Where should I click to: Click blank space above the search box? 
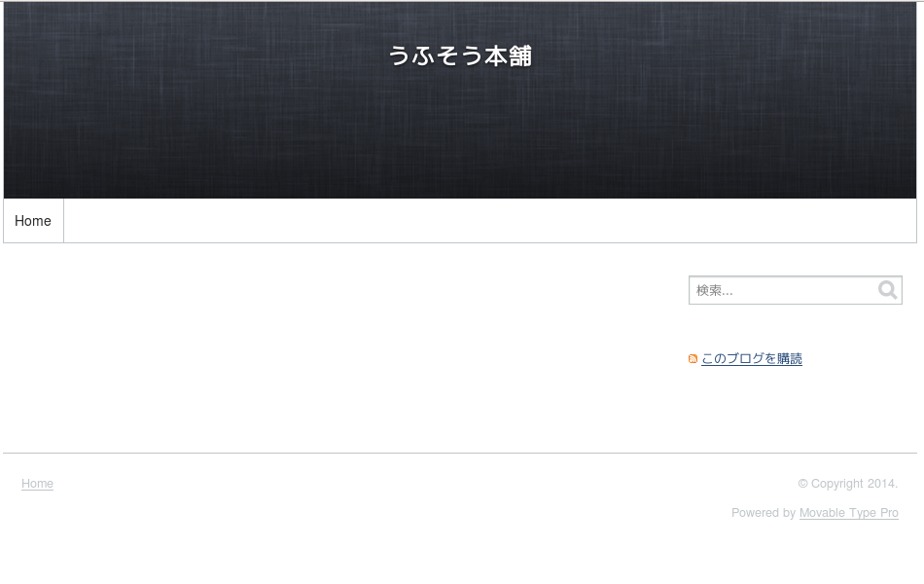[x=793, y=259]
